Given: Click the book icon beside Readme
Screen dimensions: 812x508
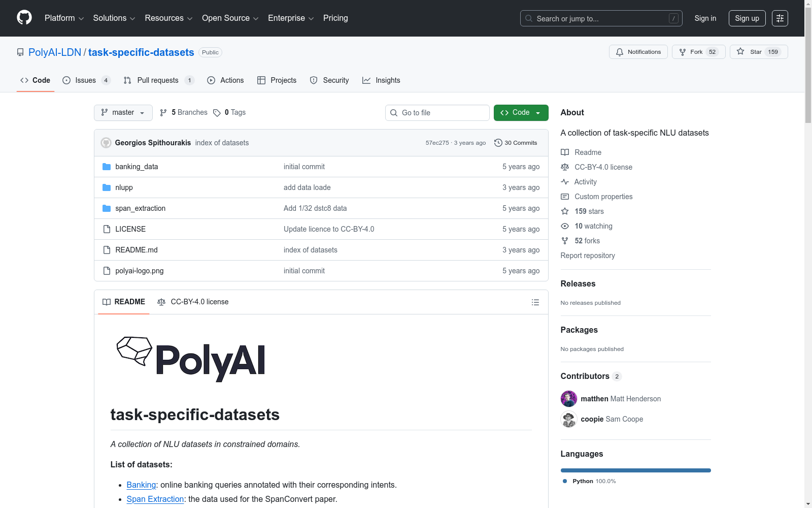Looking at the screenshot, I should tap(565, 152).
